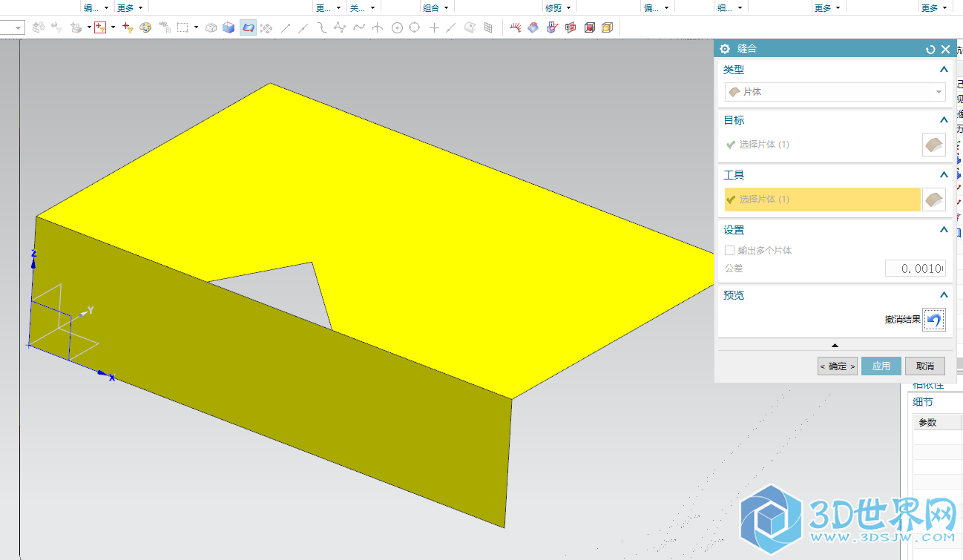963x560 pixels.
Task: Enable the polyline control point snap icon
Action: 341,27
